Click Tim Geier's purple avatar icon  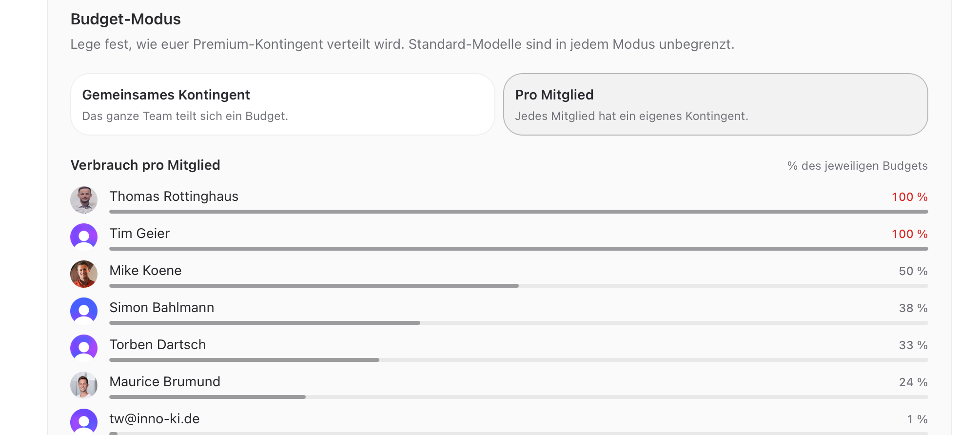(84, 237)
